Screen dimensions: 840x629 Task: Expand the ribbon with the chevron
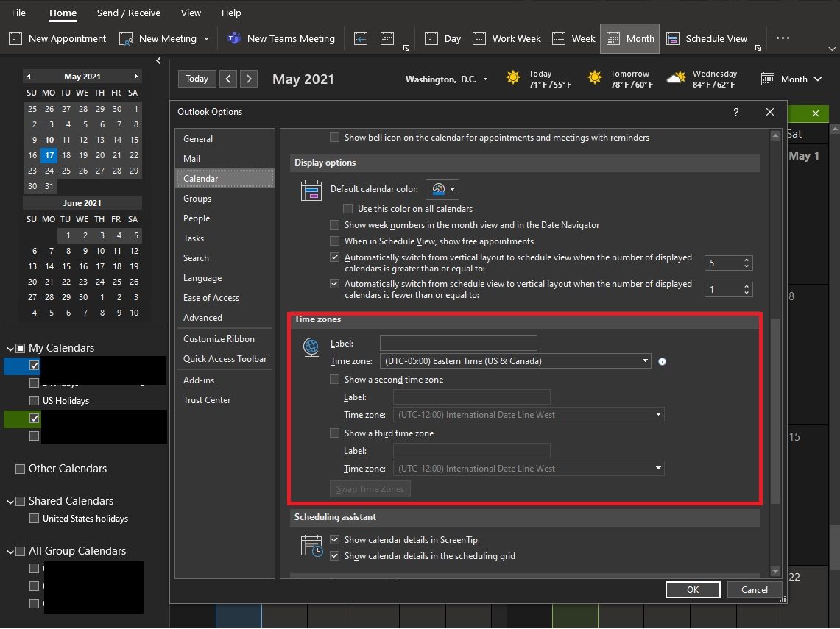[831, 49]
